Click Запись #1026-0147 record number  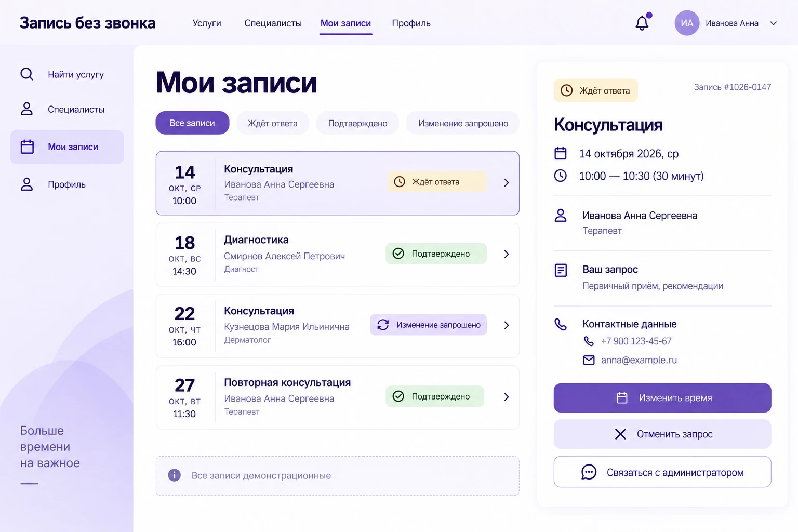tap(733, 87)
